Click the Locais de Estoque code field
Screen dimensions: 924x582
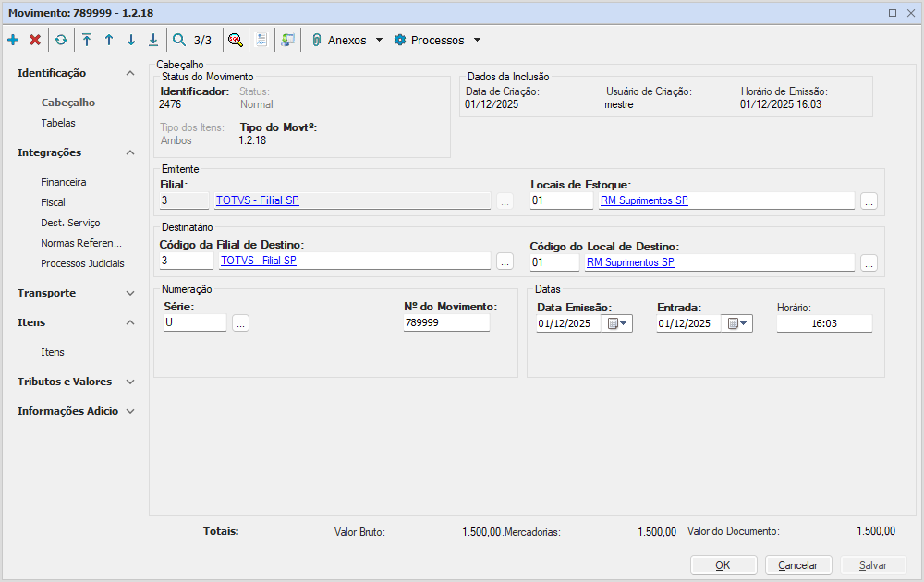(x=562, y=200)
